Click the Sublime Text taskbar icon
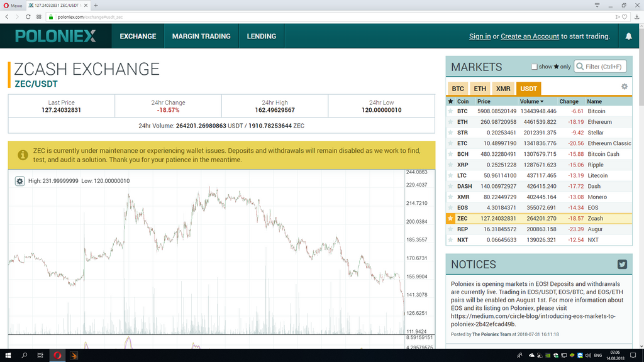 coord(74,356)
